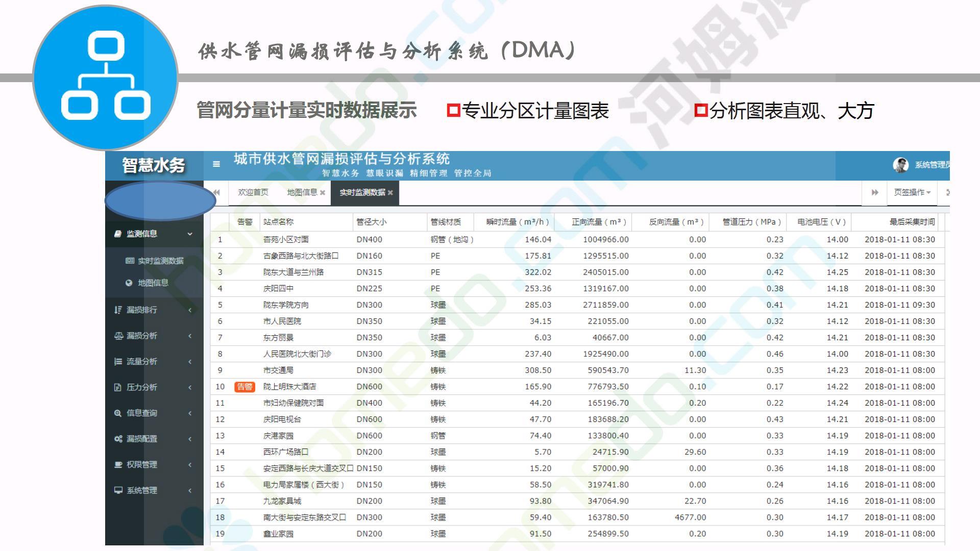Viewport: 980px width, 551px height.
Task: Toggle the hamburger sidebar menu icon
Action: [x=216, y=164]
